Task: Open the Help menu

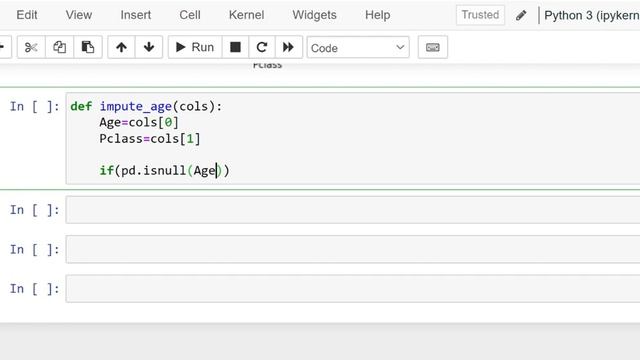Action: pyautogui.click(x=378, y=15)
